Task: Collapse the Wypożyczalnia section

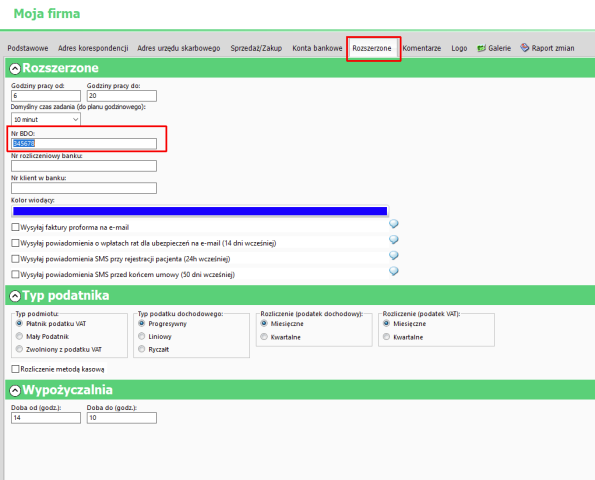Action: pyautogui.click(x=15, y=390)
